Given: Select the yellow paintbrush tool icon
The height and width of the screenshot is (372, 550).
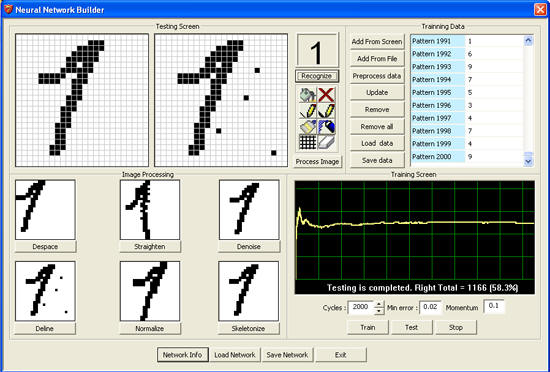Looking at the screenshot, I should coord(308,127).
